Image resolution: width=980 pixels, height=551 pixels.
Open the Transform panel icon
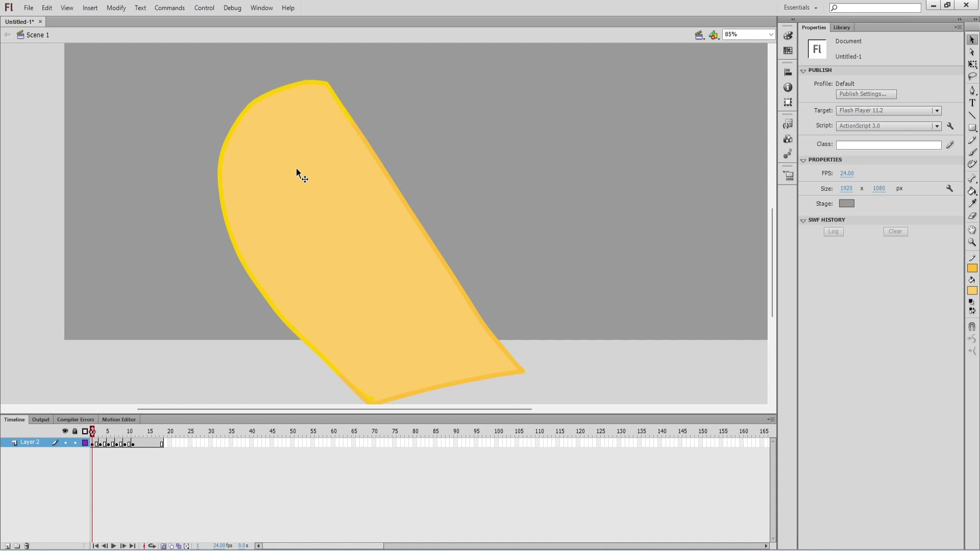(788, 102)
